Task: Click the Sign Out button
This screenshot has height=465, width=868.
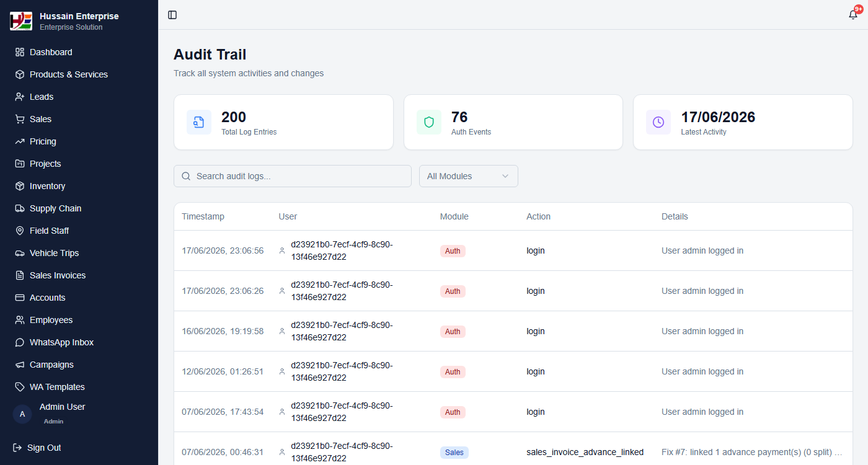Action: (x=37, y=448)
